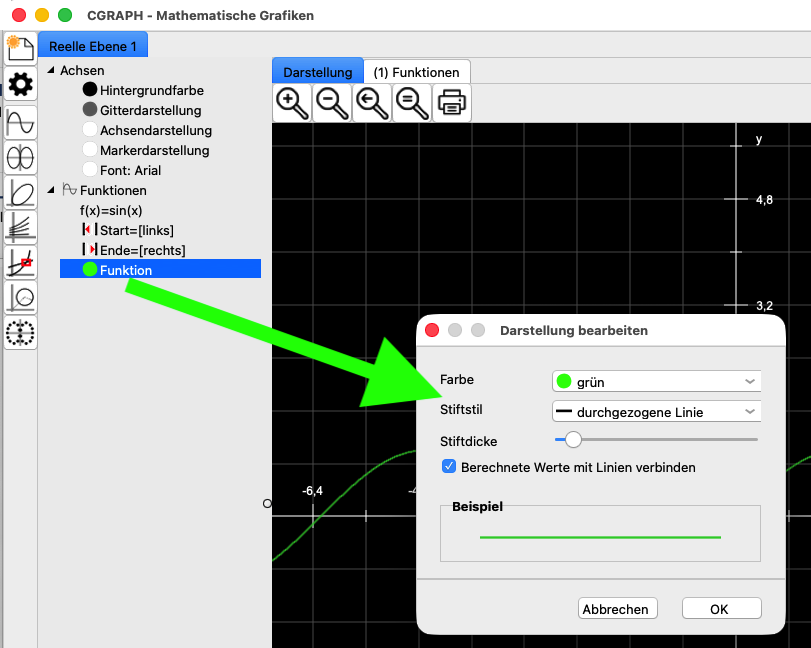The height and width of the screenshot is (648, 811).
Task: Click the previous zoom arrow magnifier
Action: (x=372, y=102)
